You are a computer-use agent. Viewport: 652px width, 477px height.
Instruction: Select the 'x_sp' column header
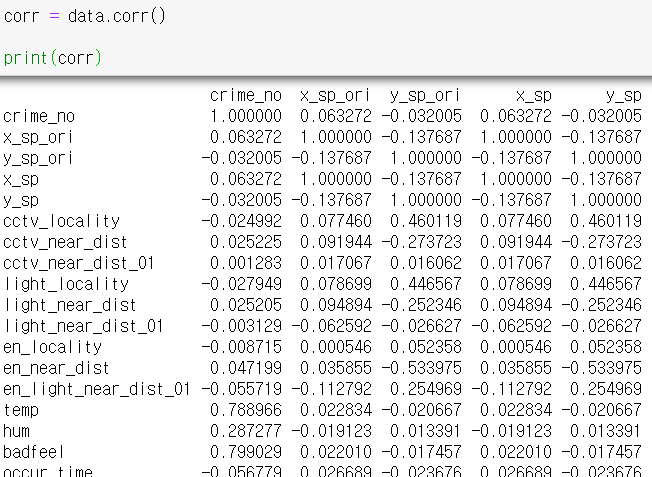pos(533,96)
